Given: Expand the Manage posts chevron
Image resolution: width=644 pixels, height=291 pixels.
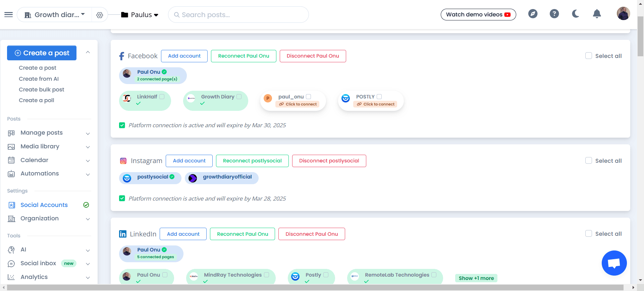Looking at the screenshot, I should 88,134.
